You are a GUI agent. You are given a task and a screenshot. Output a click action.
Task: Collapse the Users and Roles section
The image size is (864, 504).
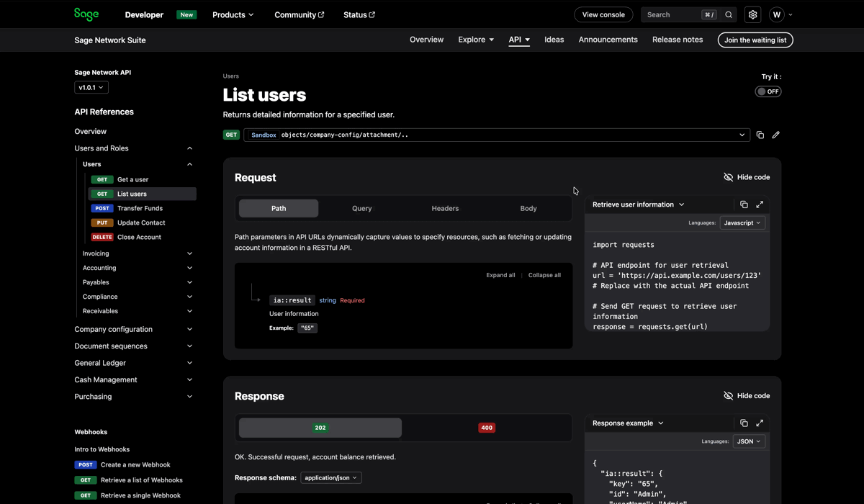pos(190,148)
